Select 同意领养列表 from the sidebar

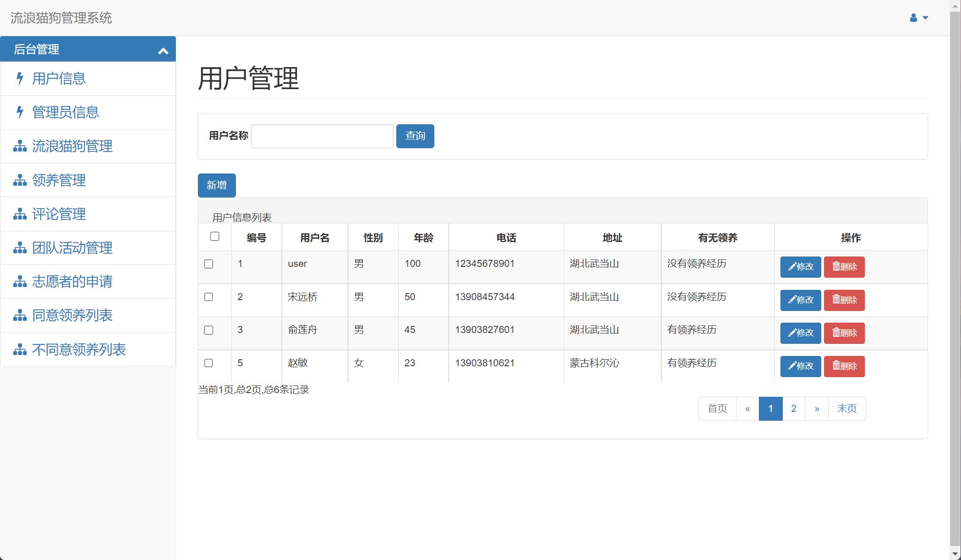(72, 315)
